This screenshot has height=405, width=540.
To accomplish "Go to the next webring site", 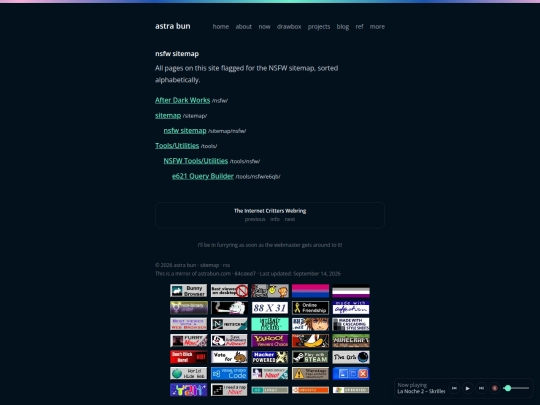I will point(290,219).
